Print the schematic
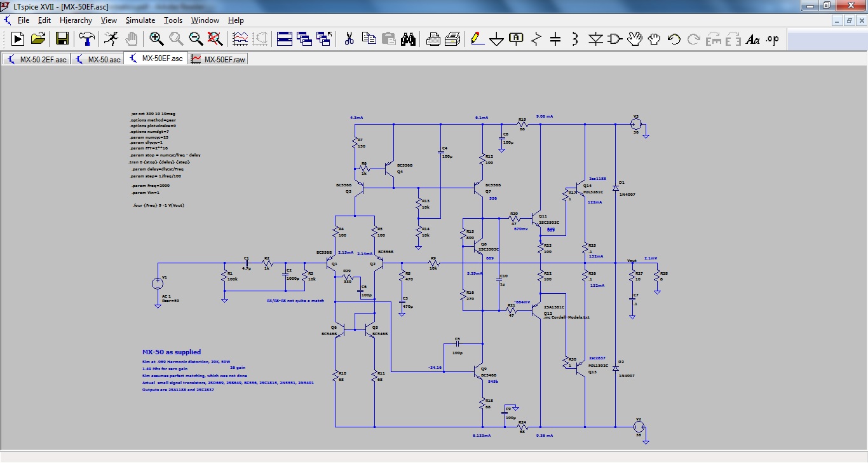 433,39
